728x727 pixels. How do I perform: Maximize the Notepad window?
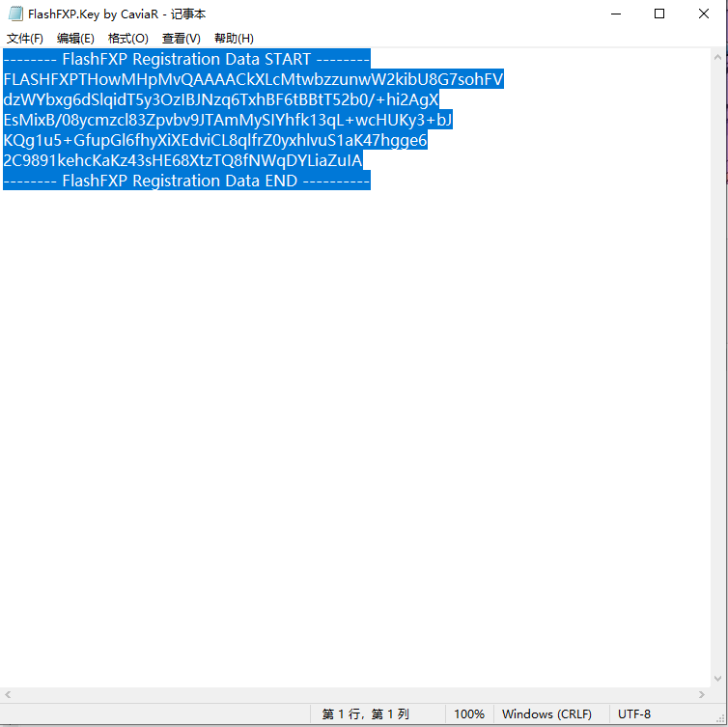(x=659, y=14)
